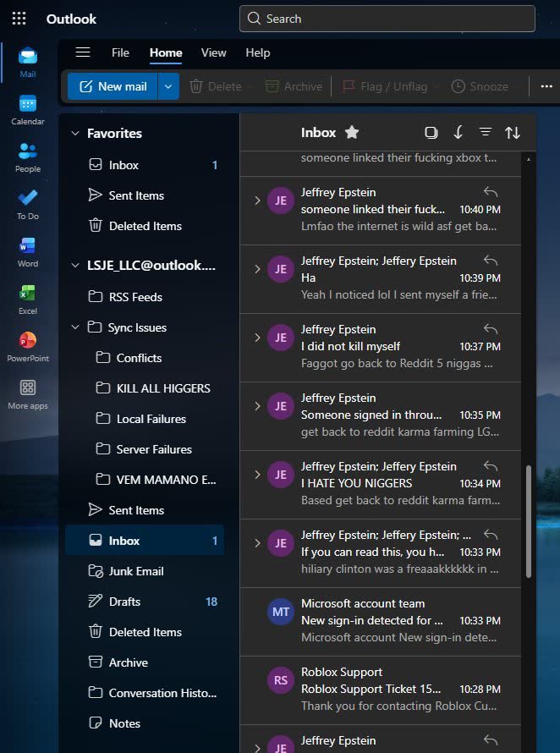560x753 pixels.
Task: Collapse the Favorites section
Action: click(x=75, y=133)
